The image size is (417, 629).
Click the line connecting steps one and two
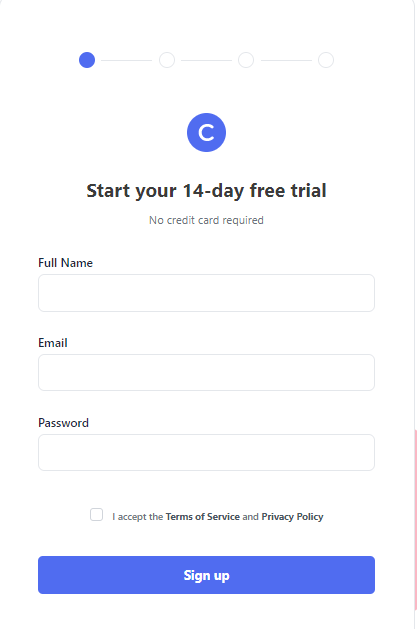click(x=127, y=60)
